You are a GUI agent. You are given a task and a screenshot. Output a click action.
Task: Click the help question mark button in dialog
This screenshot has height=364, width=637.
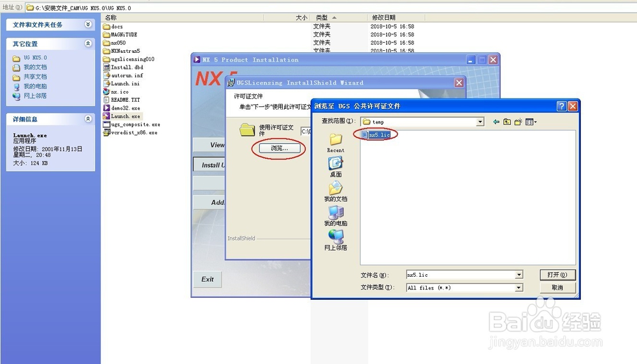(561, 106)
